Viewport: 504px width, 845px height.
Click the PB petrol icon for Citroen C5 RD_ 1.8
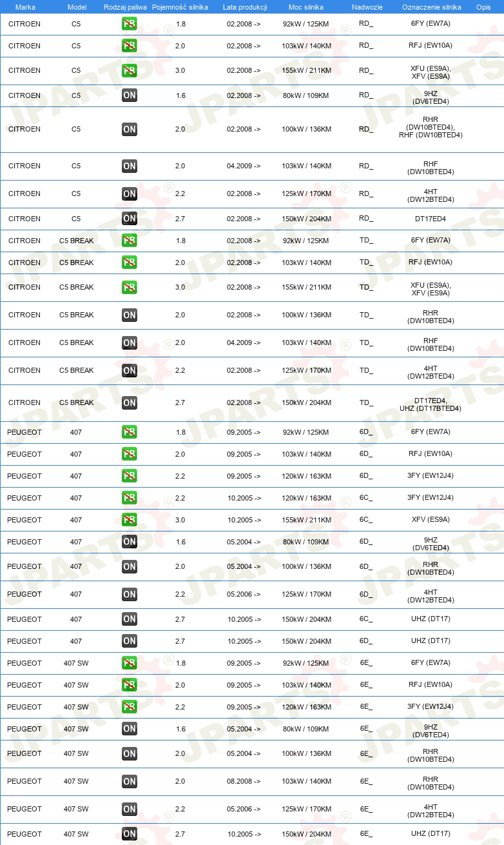130,24
